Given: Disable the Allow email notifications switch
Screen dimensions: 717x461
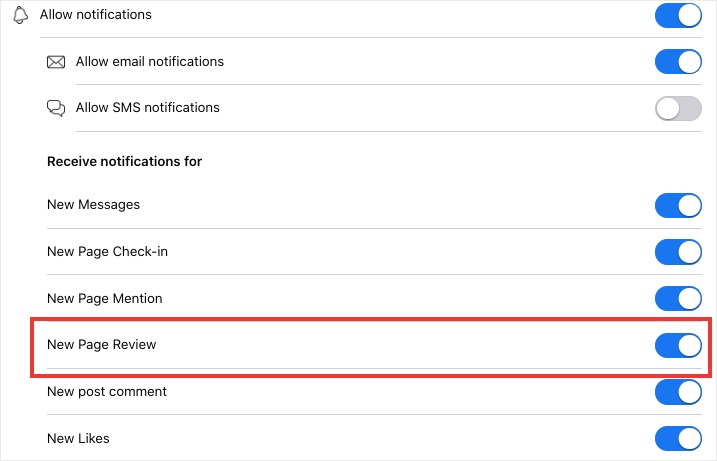Looking at the screenshot, I should (x=678, y=62).
